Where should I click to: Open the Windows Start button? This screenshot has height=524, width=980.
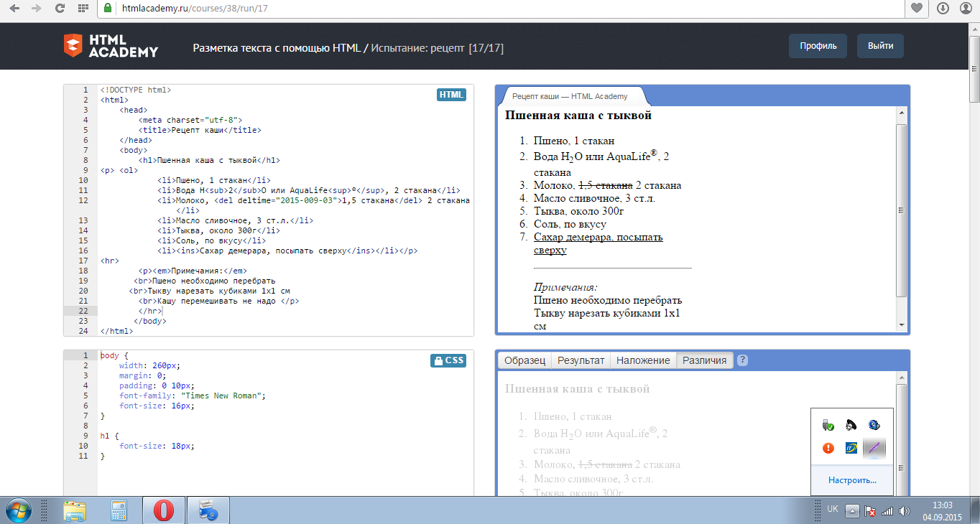[x=18, y=510]
